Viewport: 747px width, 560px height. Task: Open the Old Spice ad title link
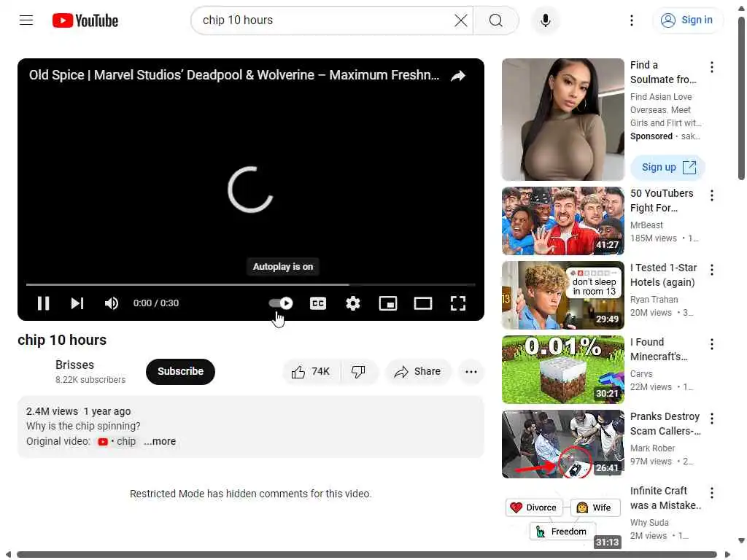pyautogui.click(x=234, y=75)
